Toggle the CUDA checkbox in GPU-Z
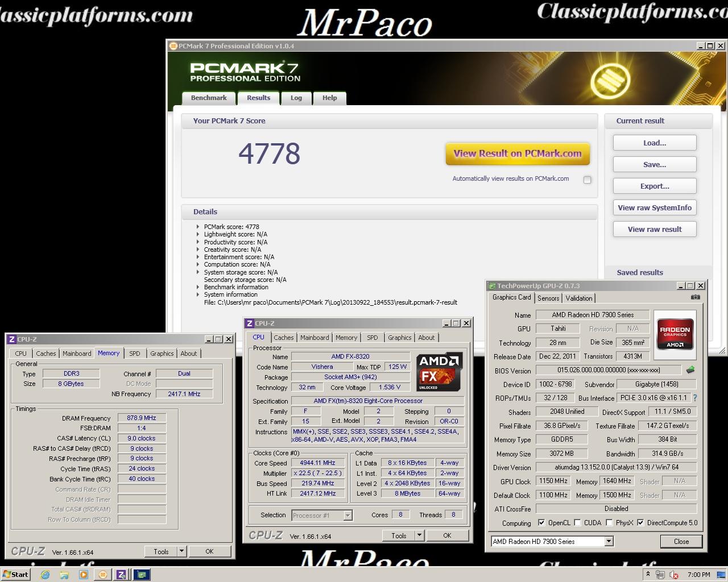The height and width of the screenshot is (582, 728). point(577,522)
